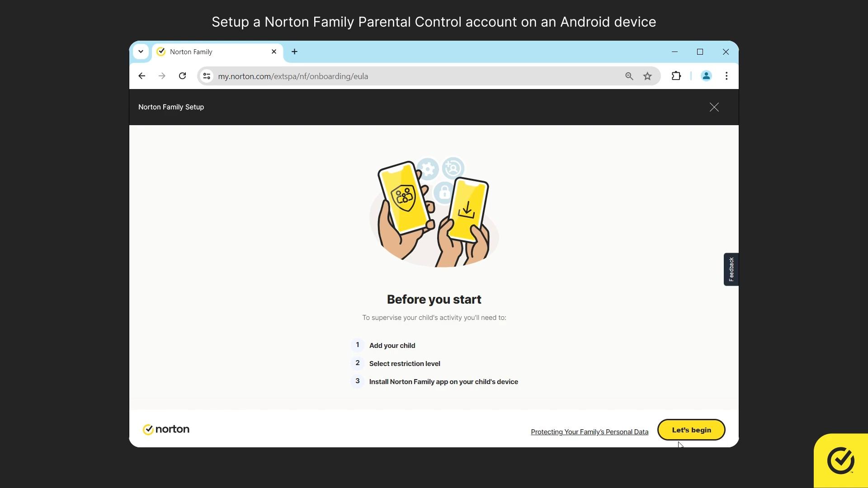This screenshot has width=868, height=488.
Task: Minimize the browser window
Action: click(x=675, y=52)
